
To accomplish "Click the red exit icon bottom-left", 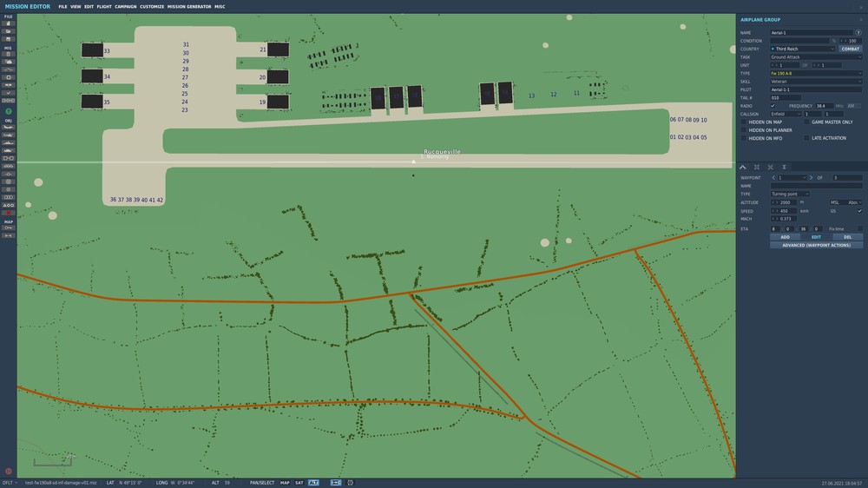I will click(x=9, y=472).
